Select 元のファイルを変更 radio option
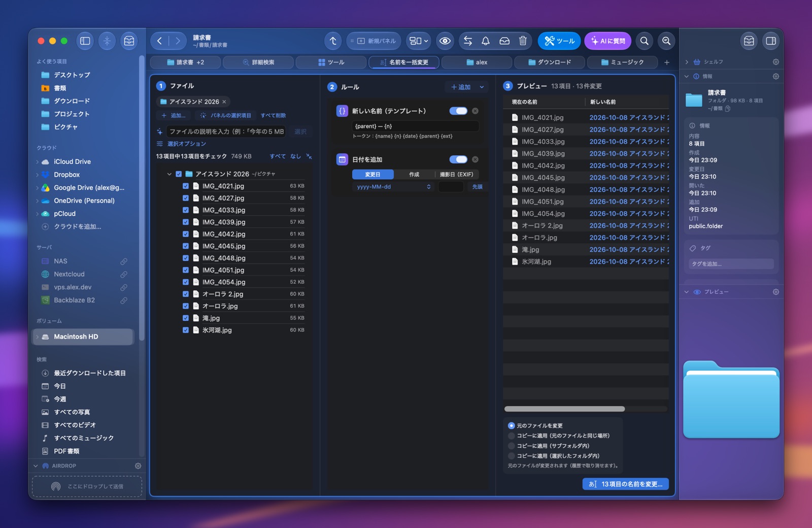812x528 pixels. (512, 425)
